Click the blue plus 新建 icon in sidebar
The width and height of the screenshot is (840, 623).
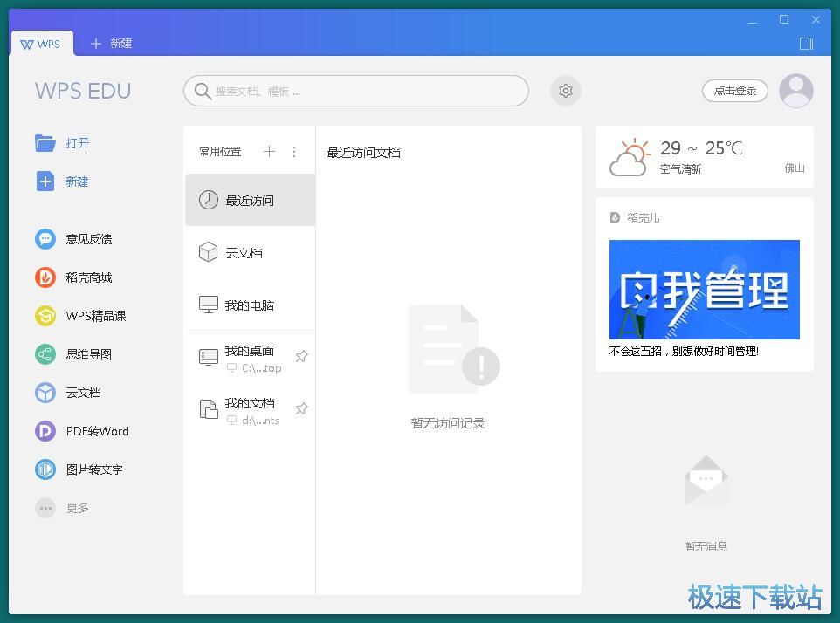click(45, 181)
